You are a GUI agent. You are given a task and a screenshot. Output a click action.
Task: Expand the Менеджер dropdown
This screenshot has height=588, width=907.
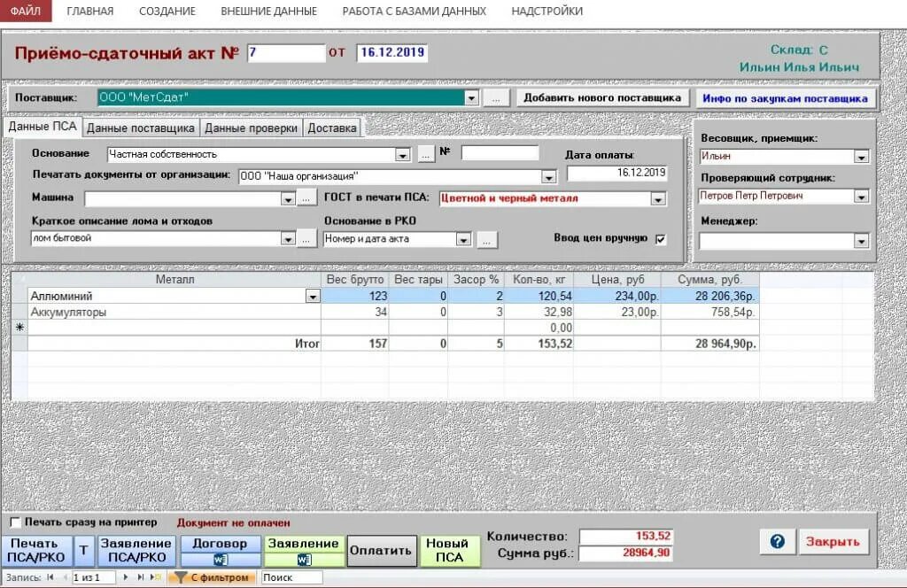861,241
